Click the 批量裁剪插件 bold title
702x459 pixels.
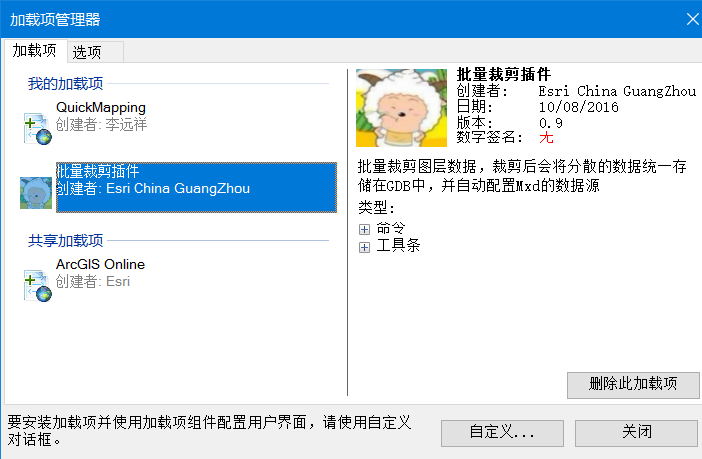click(x=504, y=74)
